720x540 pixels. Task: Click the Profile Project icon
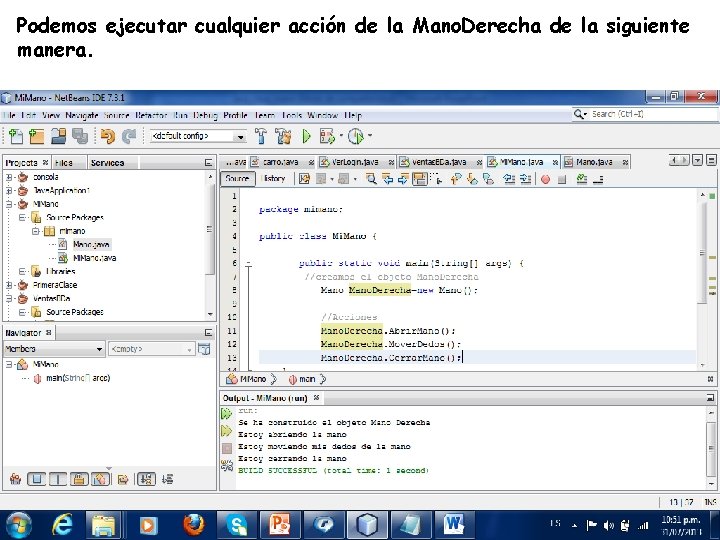[355, 136]
